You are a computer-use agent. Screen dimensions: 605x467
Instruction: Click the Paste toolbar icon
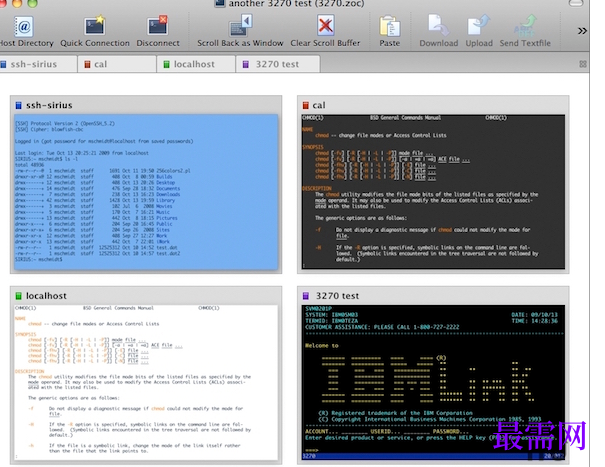[389, 26]
